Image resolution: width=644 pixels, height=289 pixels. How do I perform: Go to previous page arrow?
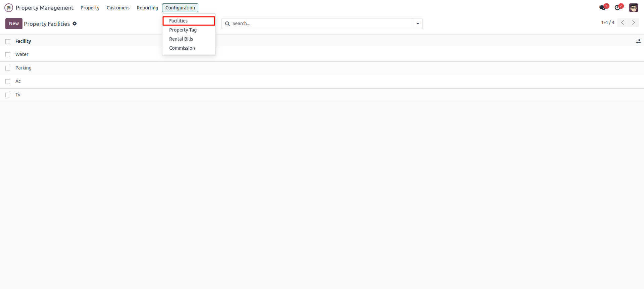pos(623,22)
